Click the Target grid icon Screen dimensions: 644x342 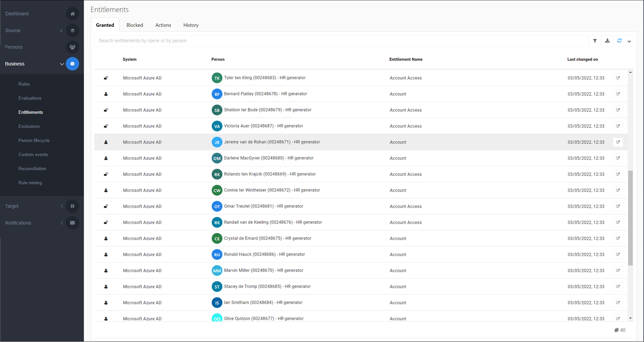(72, 206)
